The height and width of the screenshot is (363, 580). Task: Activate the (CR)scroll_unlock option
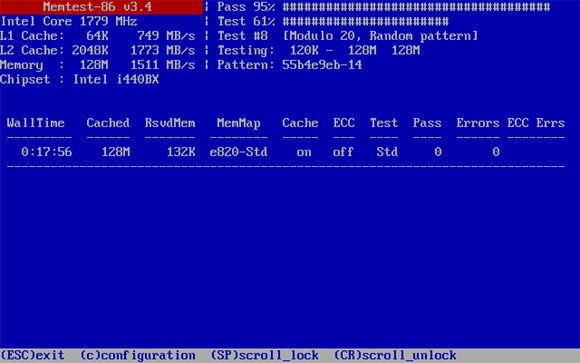(x=395, y=356)
